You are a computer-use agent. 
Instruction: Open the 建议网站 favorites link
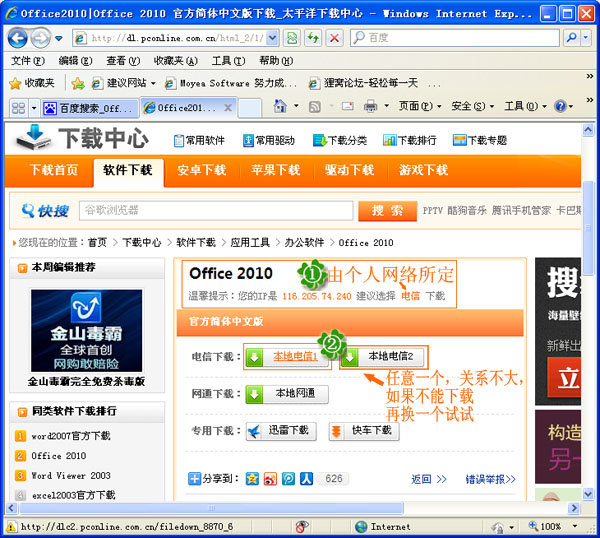[x=124, y=83]
